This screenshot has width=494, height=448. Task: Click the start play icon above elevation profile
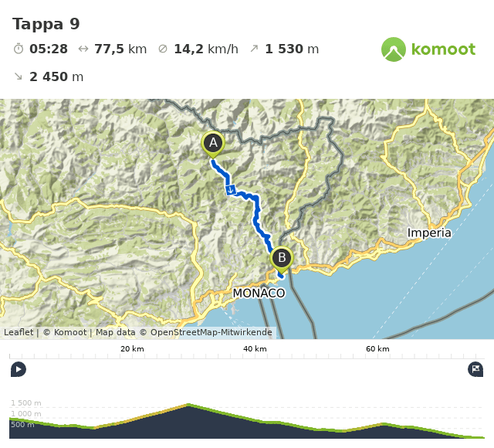(x=19, y=369)
